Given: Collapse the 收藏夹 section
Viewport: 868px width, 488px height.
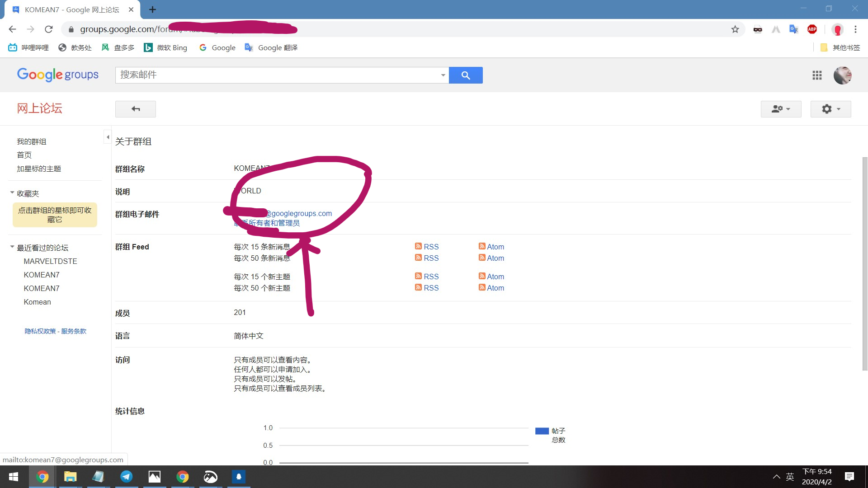Looking at the screenshot, I should point(11,192).
